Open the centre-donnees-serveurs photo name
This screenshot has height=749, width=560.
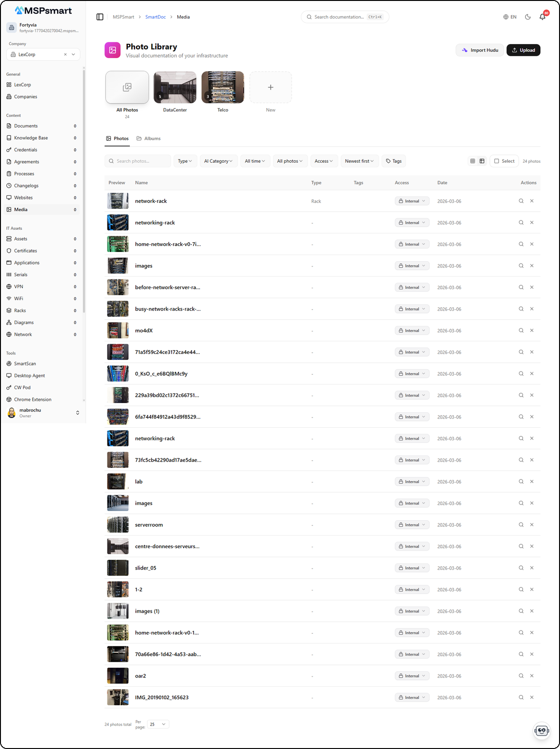167,546
